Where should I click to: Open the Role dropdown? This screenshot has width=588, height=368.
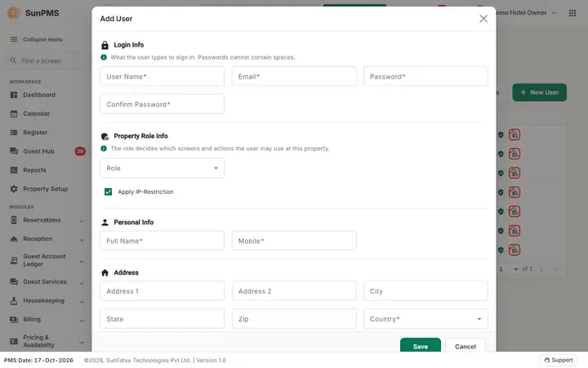coord(162,168)
